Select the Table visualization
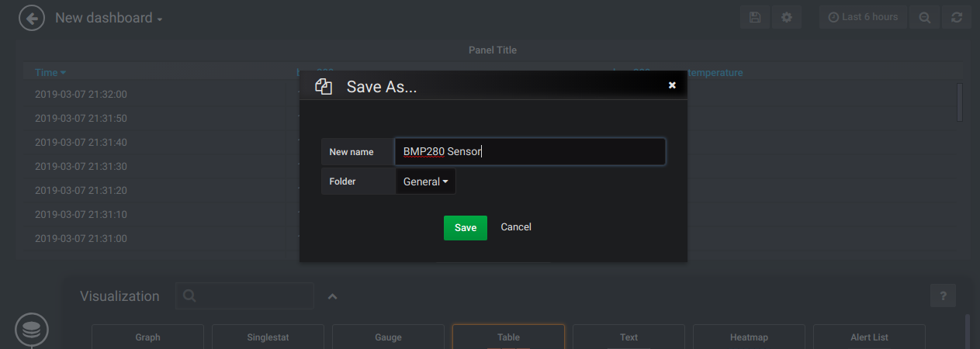Image resolution: width=980 pixels, height=349 pixels. click(508, 337)
